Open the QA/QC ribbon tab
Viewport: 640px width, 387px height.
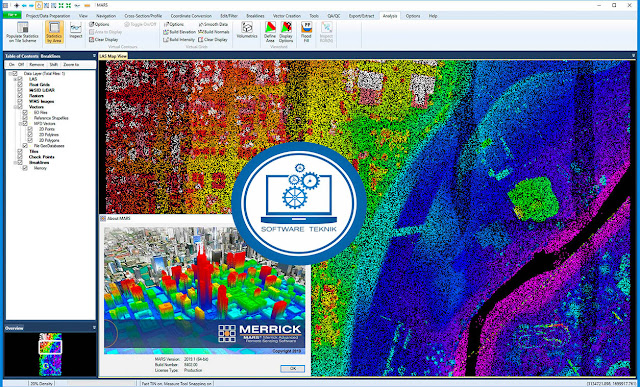[333, 16]
